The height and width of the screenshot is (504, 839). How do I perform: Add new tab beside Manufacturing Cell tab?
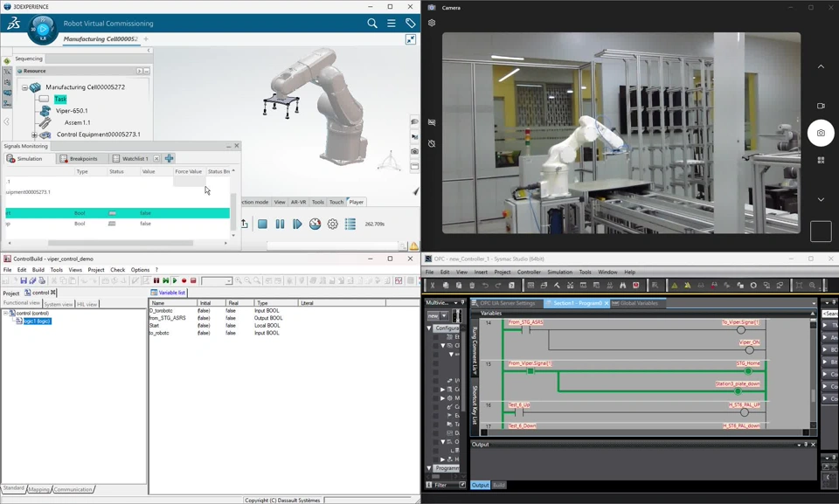[x=146, y=39]
